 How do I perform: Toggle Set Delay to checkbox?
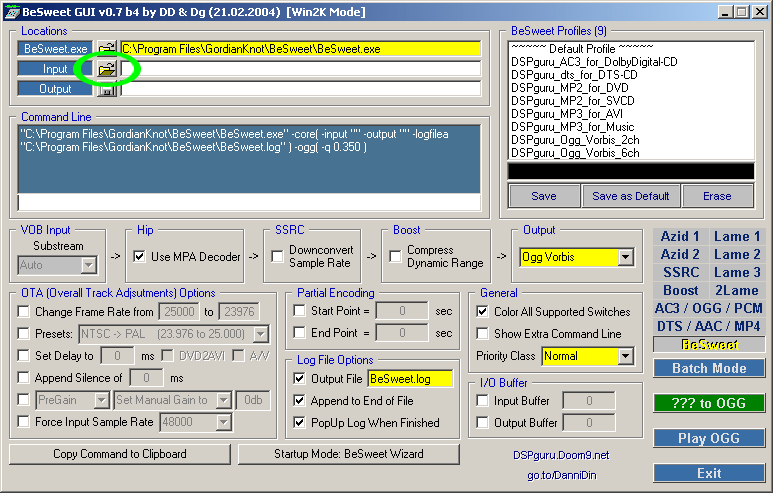tap(23, 355)
